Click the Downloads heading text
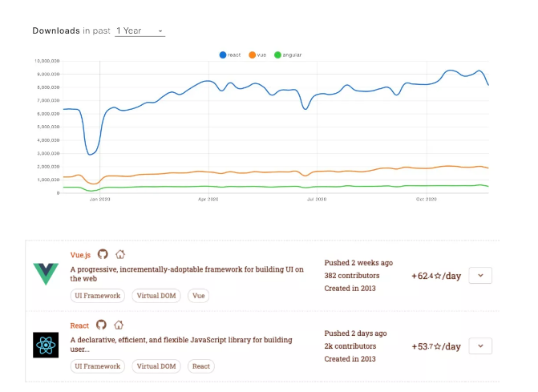This screenshot has height=392, width=538. 56,30
